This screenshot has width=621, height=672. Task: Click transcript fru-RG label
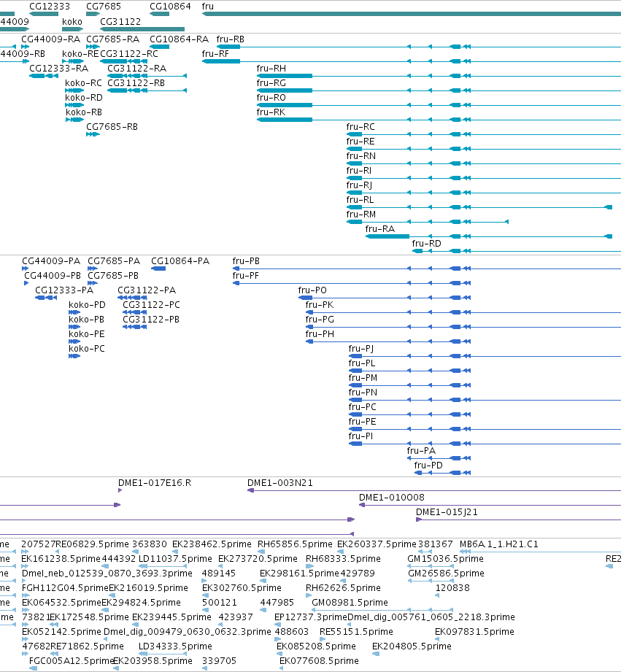[x=271, y=82]
